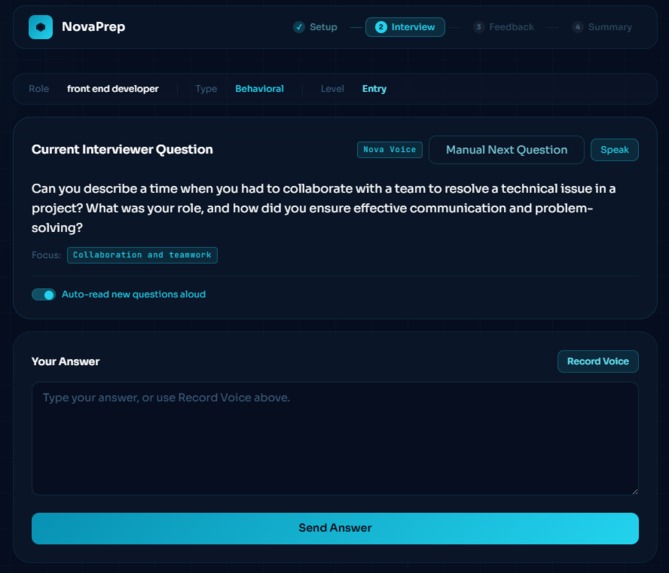Screen dimensions: 669x573
Task: Click the Setup step checkmark icon
Action: click(x=299, y=27)
